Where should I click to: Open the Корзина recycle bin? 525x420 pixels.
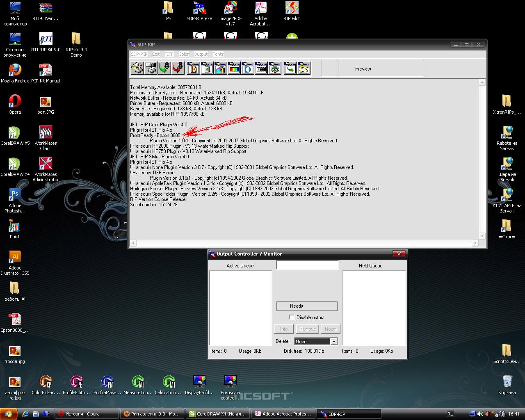point(507,385)
